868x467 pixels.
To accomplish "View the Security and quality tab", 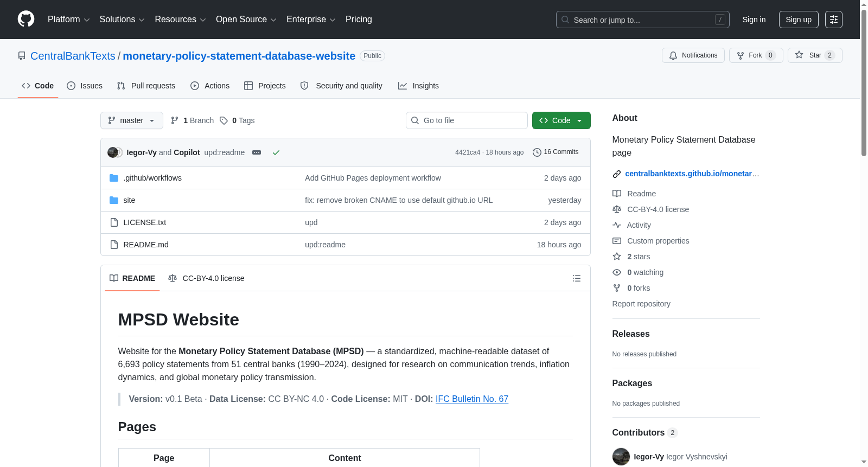I will click(x=341, y=86).
